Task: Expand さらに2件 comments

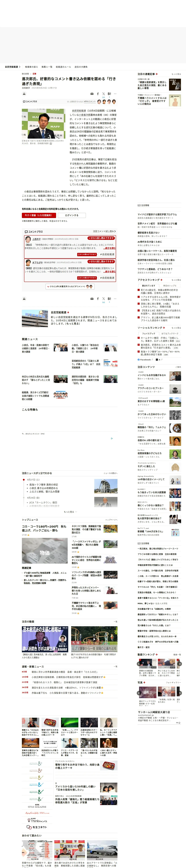Action: pyautogui.click(x=70, y=286)
